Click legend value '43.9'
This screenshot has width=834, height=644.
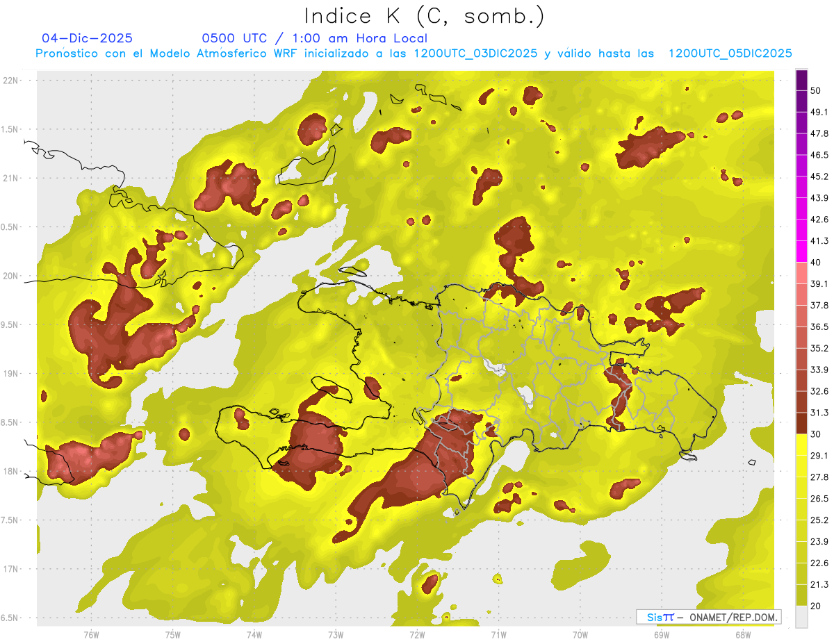[819, 198]
